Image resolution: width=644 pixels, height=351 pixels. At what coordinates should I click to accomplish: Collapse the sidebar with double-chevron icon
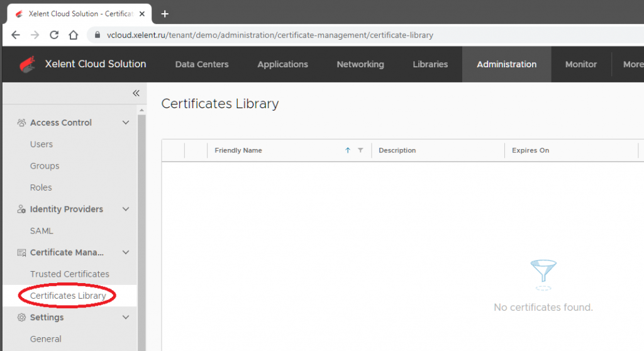136,93
